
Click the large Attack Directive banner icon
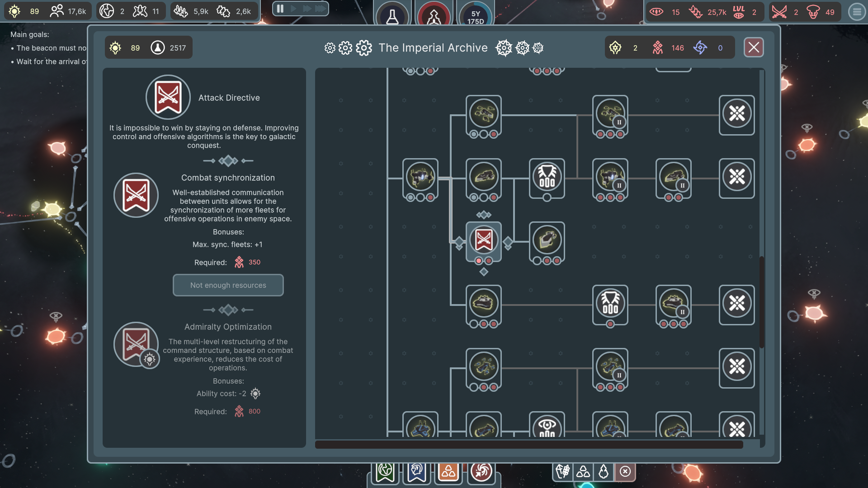coord(168,97)
